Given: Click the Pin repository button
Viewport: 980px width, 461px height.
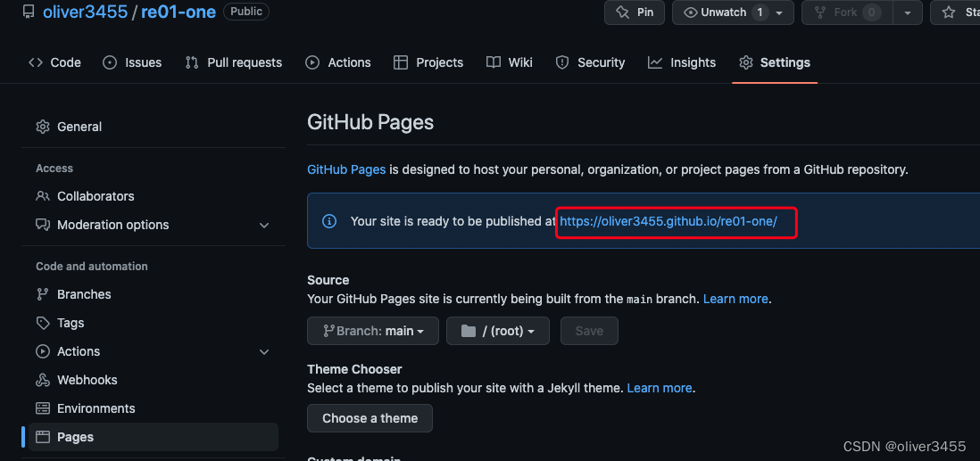Looking at the screenshot, I should click(634, 12).
